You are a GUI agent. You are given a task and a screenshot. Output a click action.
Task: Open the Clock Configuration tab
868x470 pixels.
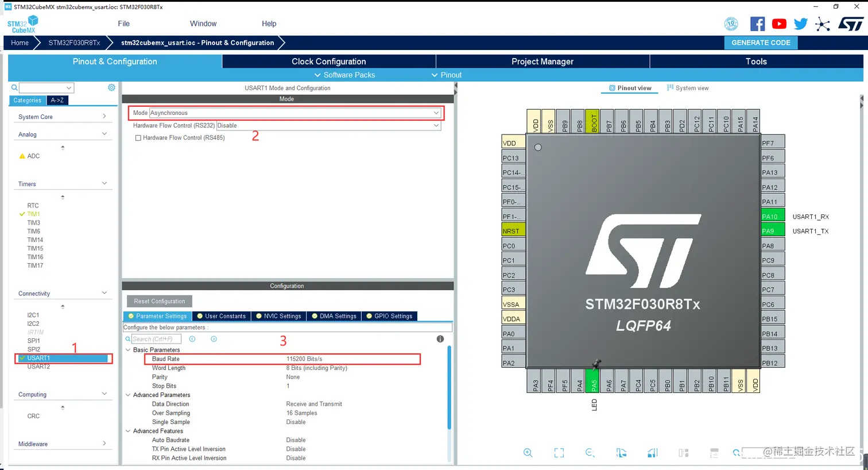(329, 61)
